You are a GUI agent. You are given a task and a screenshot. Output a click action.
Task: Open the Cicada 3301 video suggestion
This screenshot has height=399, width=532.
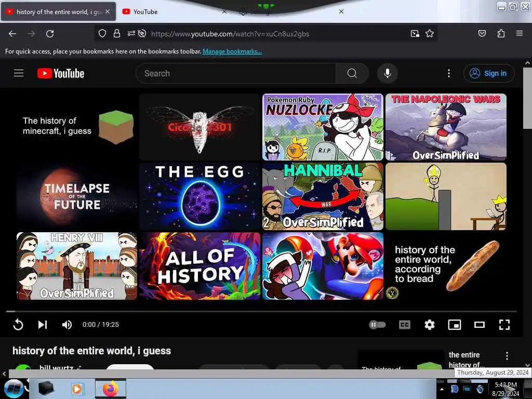click(x=199, y=127)
